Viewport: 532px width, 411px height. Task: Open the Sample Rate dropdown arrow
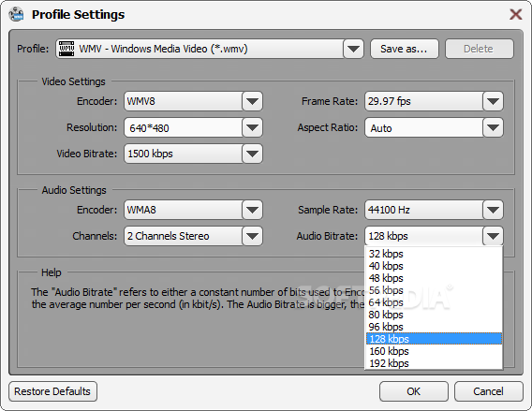click(x=493, y=210)
